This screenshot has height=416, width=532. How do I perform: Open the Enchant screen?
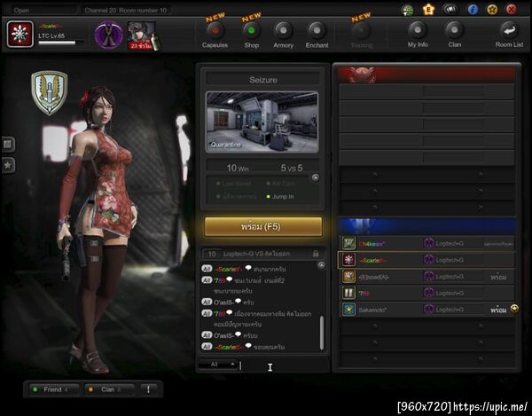317,35
